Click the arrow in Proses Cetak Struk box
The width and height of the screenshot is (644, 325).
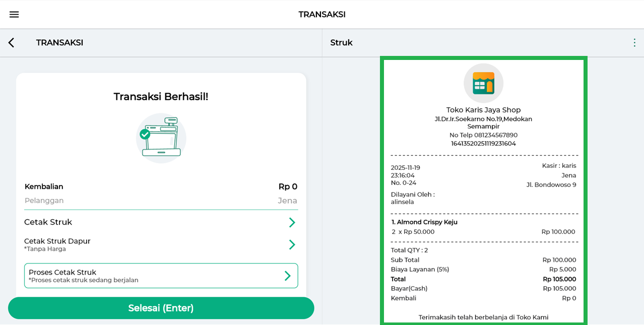[287, 276]
